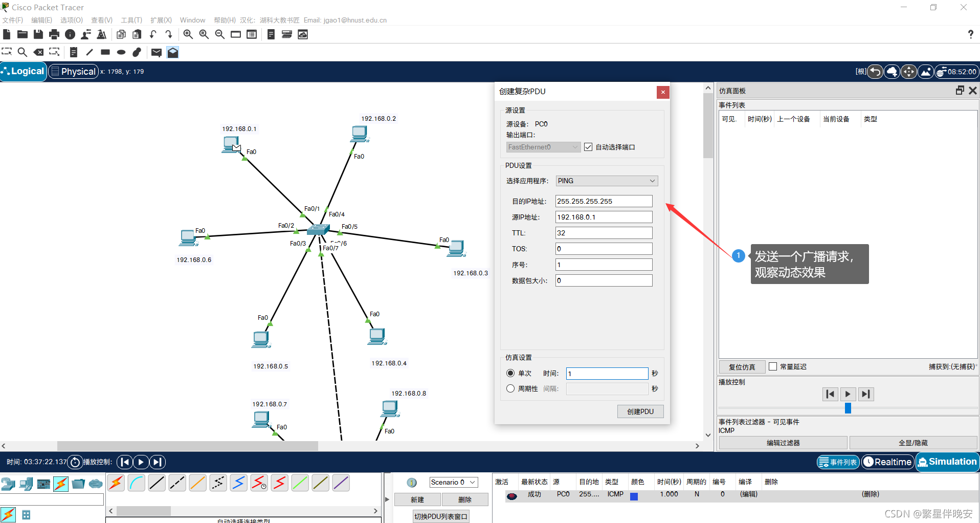Click the Zoom Out magnifier icon

click(x=220, y=34)
